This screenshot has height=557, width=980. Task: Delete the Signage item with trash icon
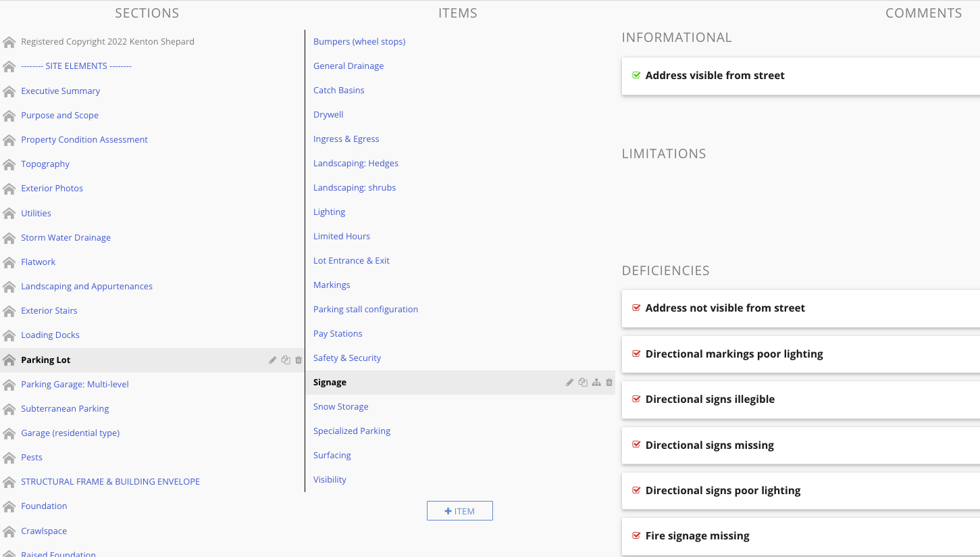pyautogui.click(x=609, y=383)
